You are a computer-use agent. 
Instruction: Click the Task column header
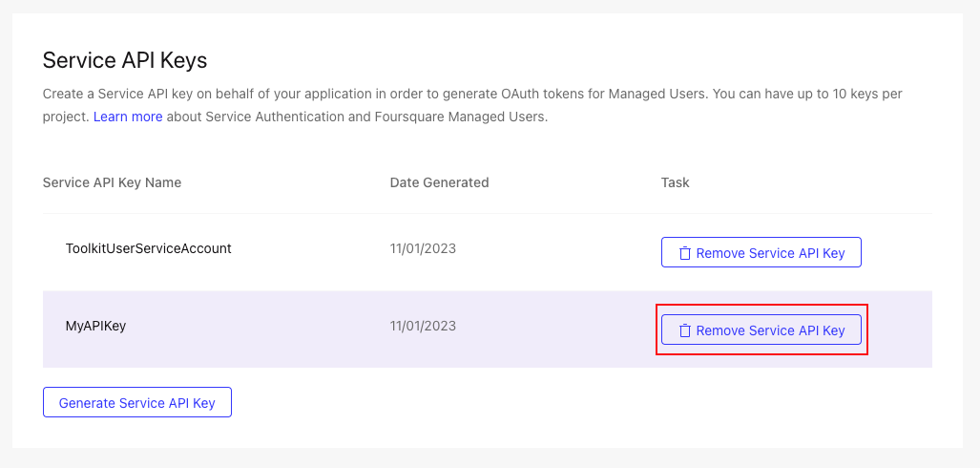tap(675, 182)
